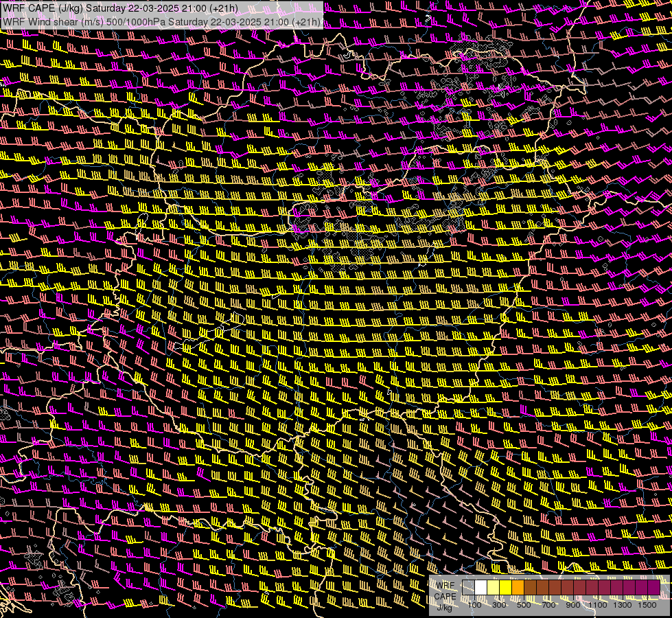The width and height of the screenshot is (672, 618).
Task: Click the WRF Wind shear 500/1000hPa title line
Action: [x=162, y=22]
